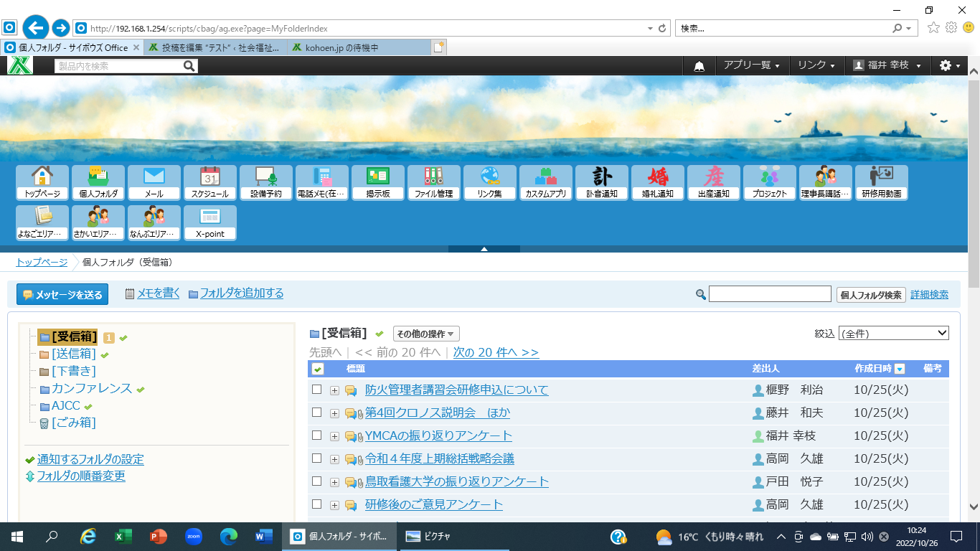Click the notification bell icon
This screenshot has width=980, height=551.
(x=699, y=65)
